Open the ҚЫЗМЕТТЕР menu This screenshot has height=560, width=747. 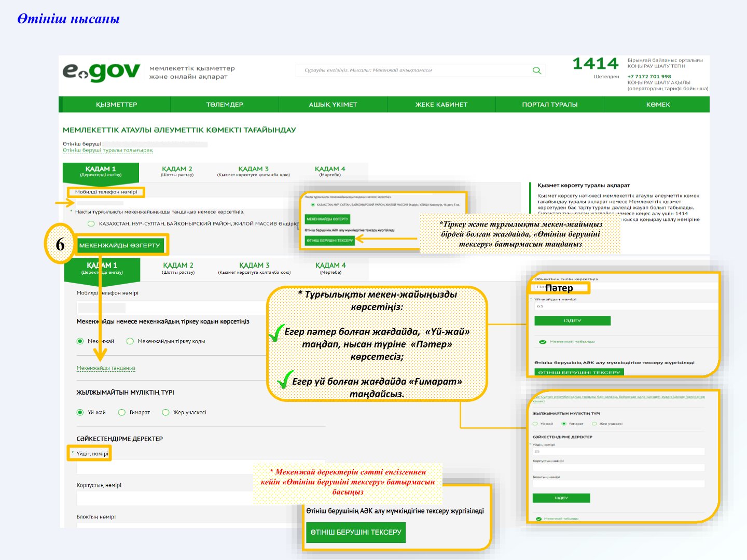[116, 105]
